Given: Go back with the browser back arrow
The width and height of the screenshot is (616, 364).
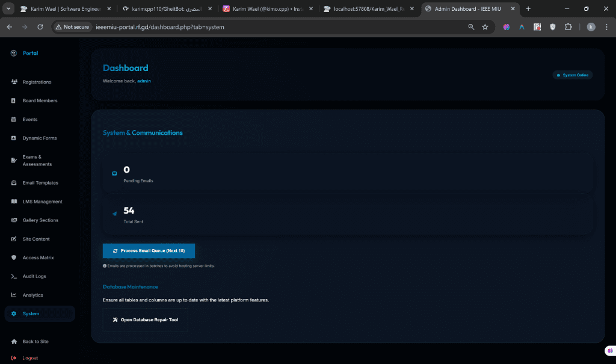Looking at the screenshot, I should coord(10,27).
